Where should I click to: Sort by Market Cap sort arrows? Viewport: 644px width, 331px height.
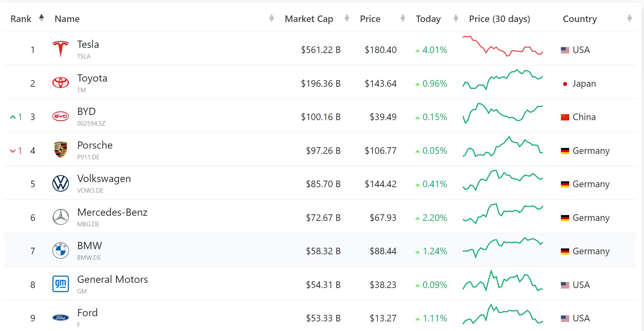point(347,19)
